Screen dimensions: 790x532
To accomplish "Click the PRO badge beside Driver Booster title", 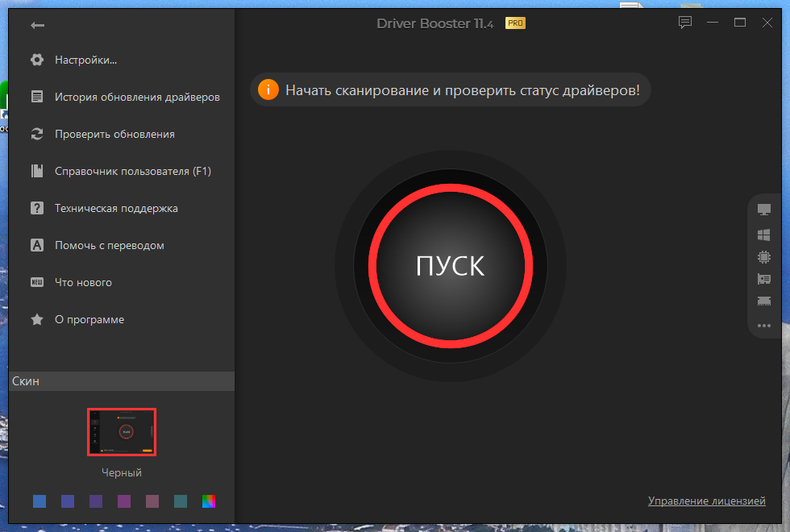I will pyautogui.click(x=515, y=23).
